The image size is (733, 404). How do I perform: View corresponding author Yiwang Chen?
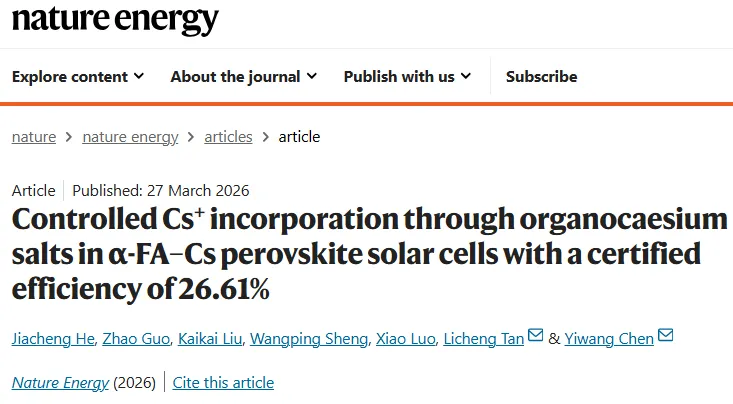tap(607, 339)
